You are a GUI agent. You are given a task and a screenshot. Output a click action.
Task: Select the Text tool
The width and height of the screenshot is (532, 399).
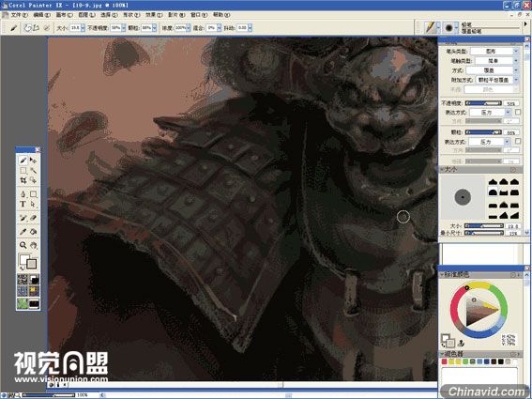23,204
